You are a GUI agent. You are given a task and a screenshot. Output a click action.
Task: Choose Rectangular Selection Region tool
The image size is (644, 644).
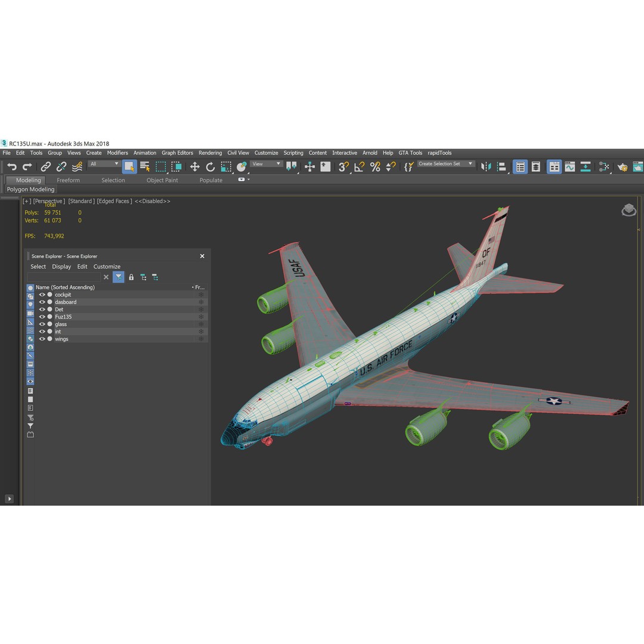pos(160,167)
